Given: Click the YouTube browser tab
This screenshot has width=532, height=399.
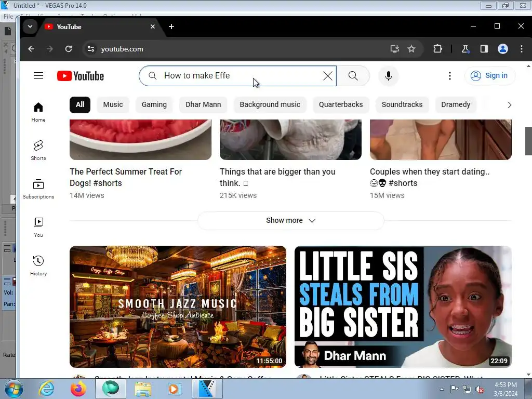Looking at the screenshot, I should [x=98, y=26].
